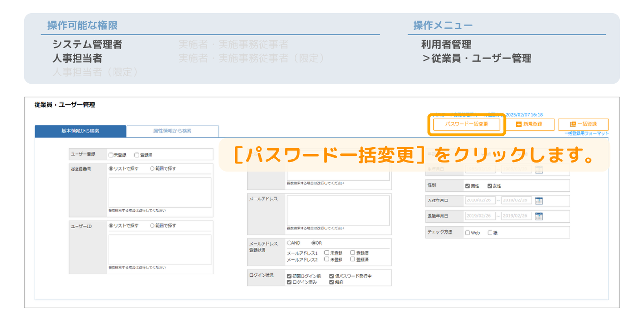Click the 一括登録 button
Screen dimensions: 644x319
coord(583,124)
